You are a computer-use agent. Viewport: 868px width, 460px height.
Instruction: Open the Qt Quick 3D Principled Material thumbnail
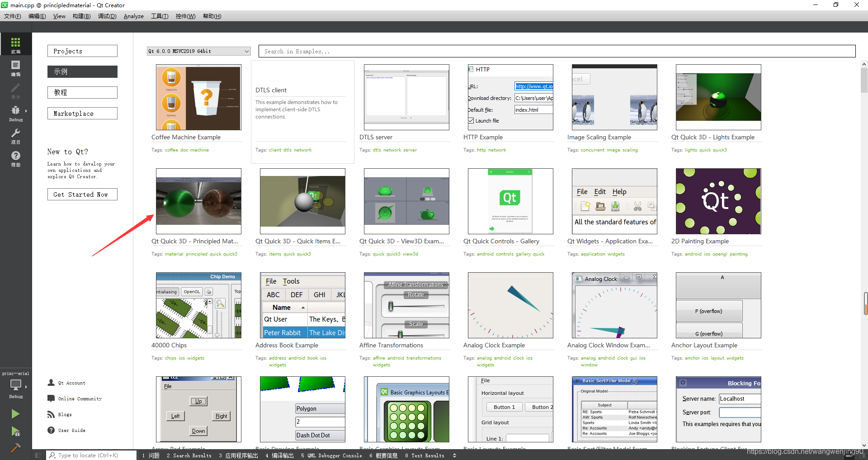tap(198, 201)
